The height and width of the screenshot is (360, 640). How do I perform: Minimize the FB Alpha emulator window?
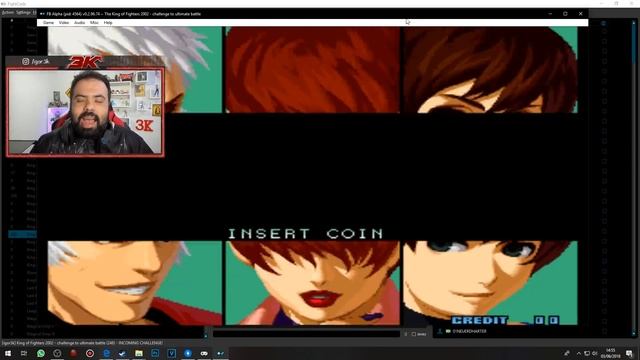click(x=550, y=13)
